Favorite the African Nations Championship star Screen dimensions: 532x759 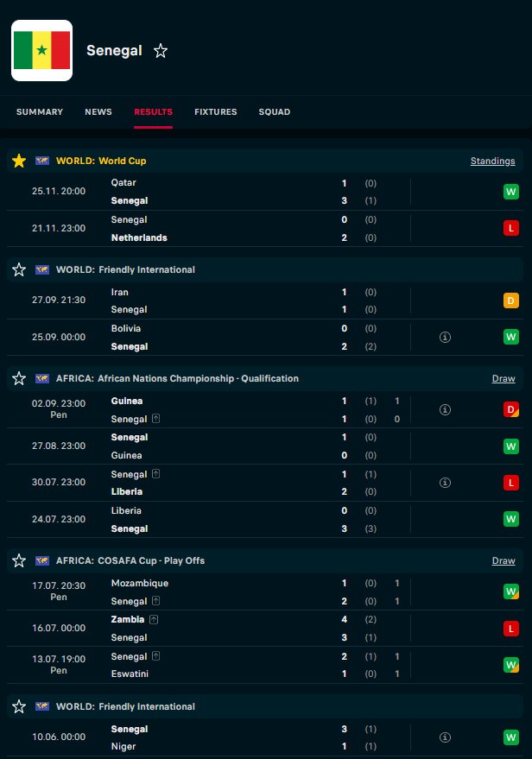(19, 378)
